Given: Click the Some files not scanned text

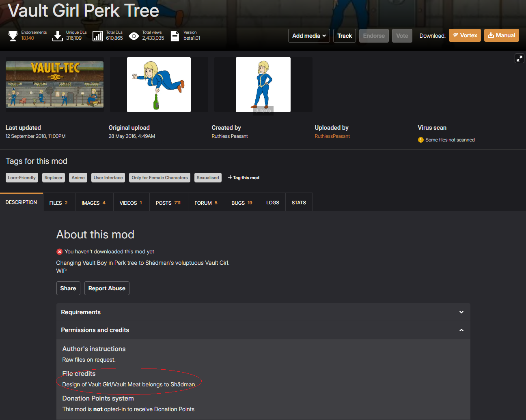Looking at the screenshot, I should click(x=450, y=140).
